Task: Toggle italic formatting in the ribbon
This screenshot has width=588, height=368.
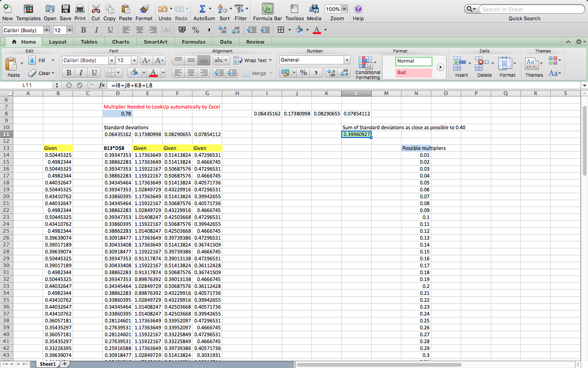Action: coord(80,73)
